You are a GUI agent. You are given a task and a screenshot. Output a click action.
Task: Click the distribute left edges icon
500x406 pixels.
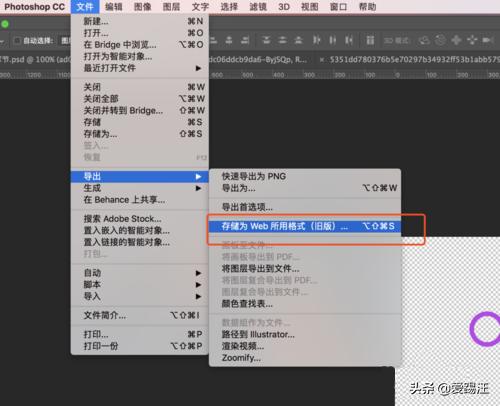click(316, 40)
